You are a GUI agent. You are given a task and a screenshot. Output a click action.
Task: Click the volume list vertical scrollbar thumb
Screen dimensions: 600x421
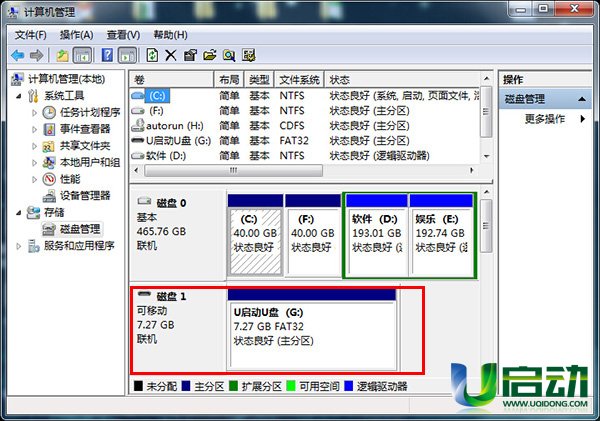click(486, 112)
